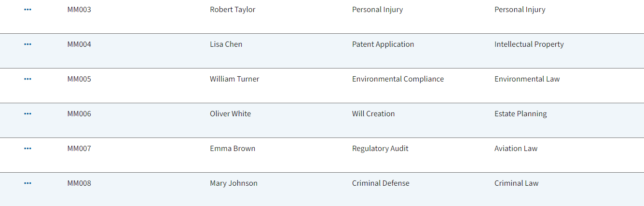Screen dimensions: 644x206
Task: Click the three-dot icon for MM008
Action: click(27, 183)
